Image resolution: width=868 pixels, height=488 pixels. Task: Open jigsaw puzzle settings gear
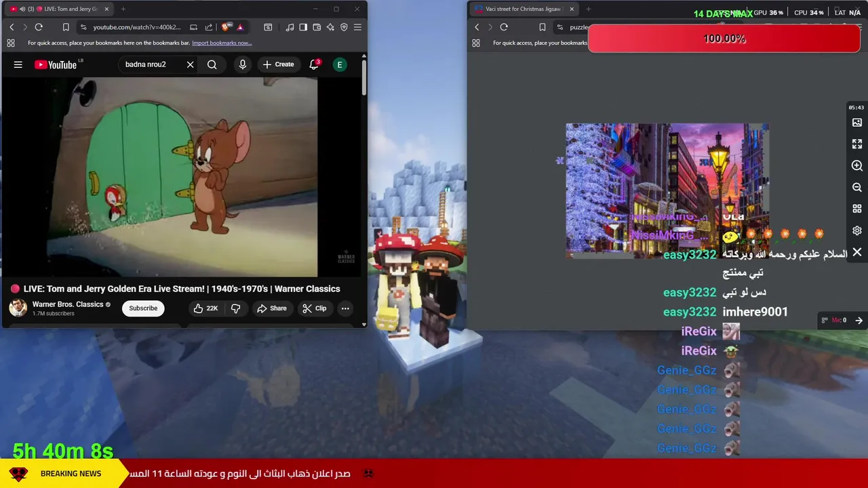[857, 230]
